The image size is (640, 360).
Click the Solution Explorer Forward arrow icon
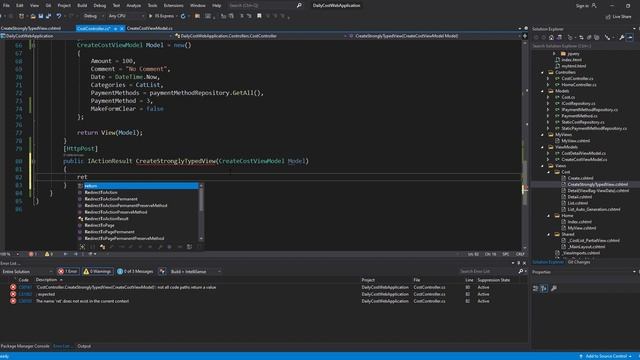543,37
